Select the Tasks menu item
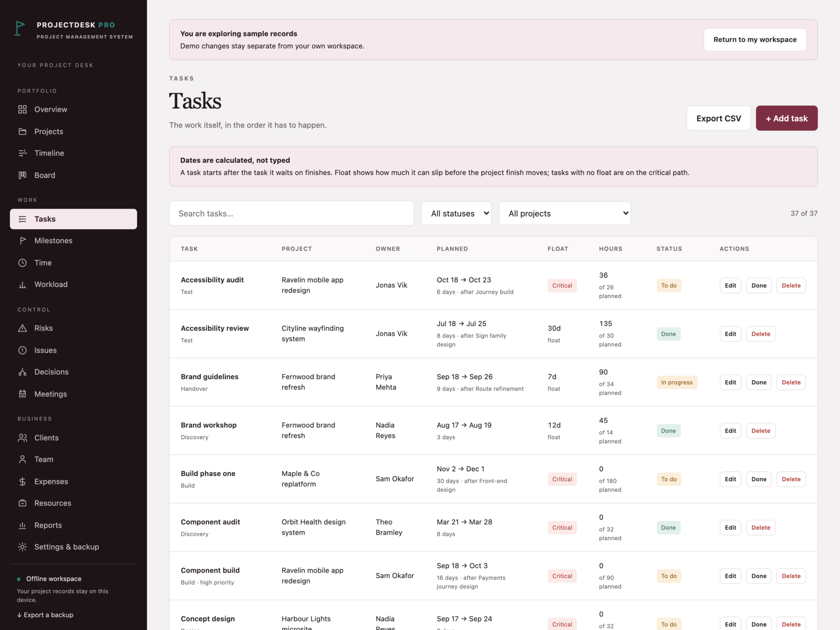This screenshot has width=840, height=630. [x=73, y=219]
